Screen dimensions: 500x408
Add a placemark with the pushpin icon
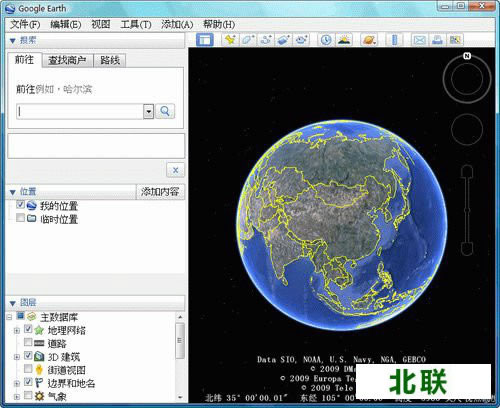pyautogui.click(x=230, y=40)
